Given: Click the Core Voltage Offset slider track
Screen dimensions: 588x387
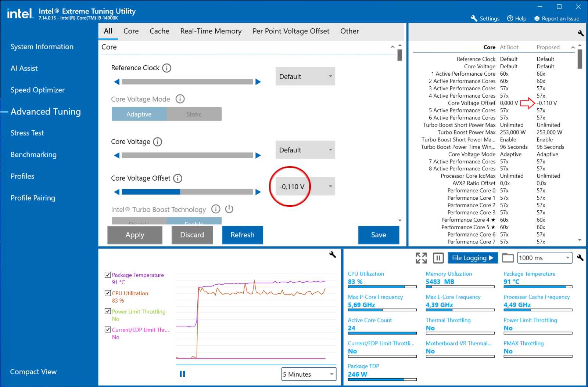Looking at the screenshot, I should pos(187,192).
